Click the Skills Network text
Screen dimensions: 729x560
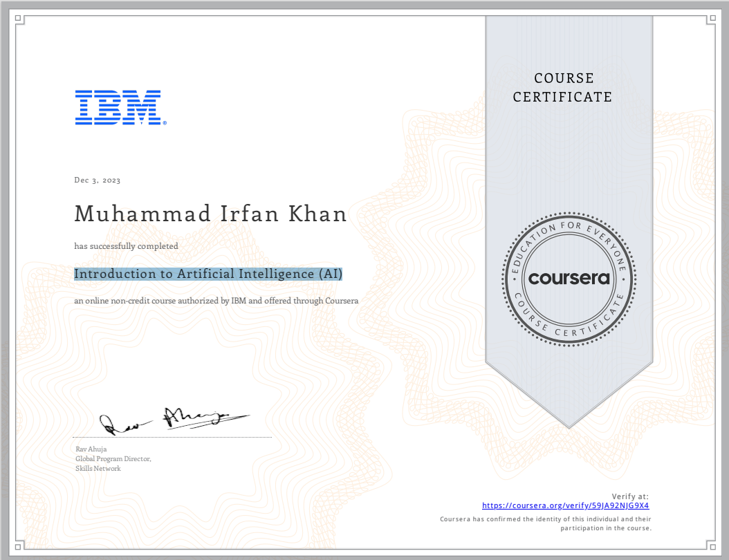98,469
